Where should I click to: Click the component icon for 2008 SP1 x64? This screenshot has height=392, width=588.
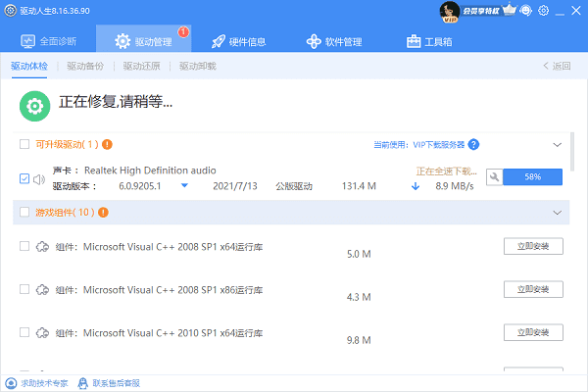(42, 247)
